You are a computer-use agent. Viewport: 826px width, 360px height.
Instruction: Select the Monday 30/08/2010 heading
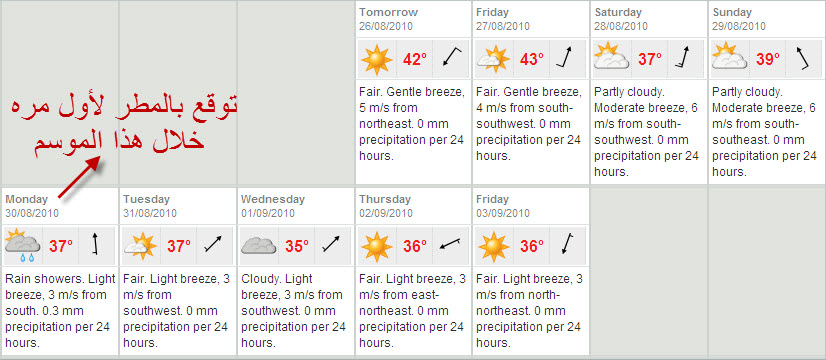[32, 206]
